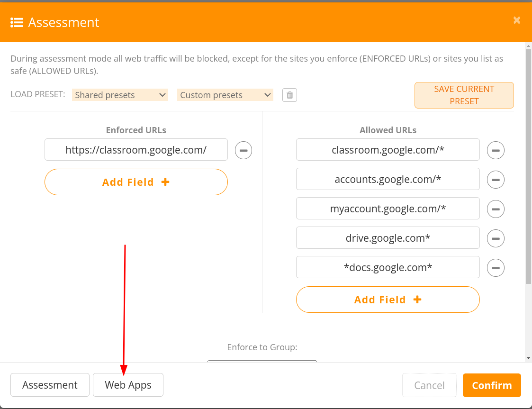Switch to the Web Apps tab
Screen dimensions: 532x409
tap(128, 385)
